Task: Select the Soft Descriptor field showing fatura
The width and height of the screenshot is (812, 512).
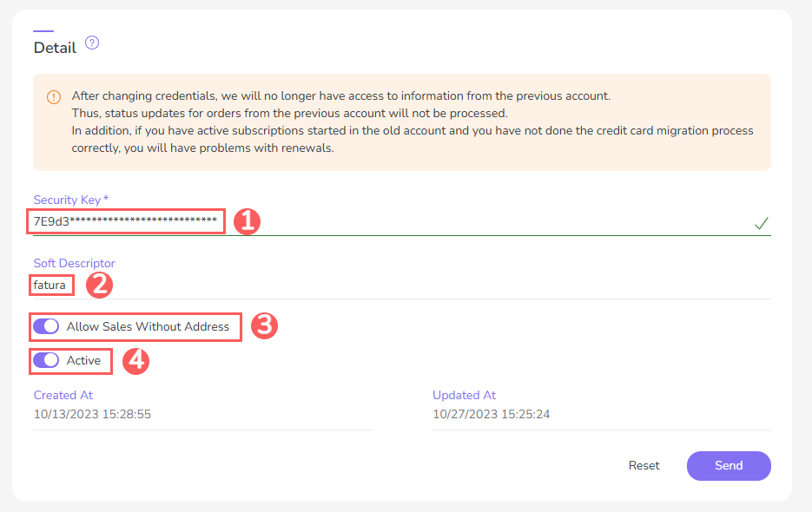Action: 50,285
